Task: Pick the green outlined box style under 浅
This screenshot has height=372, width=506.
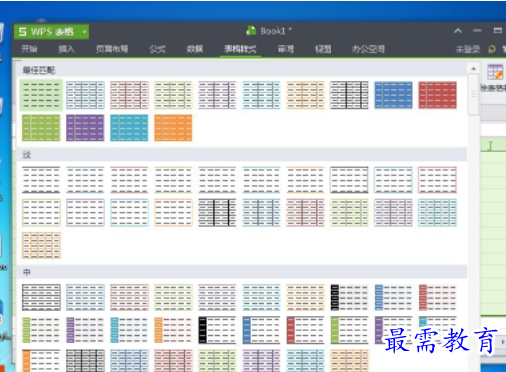Action: (x=41, y=213)
